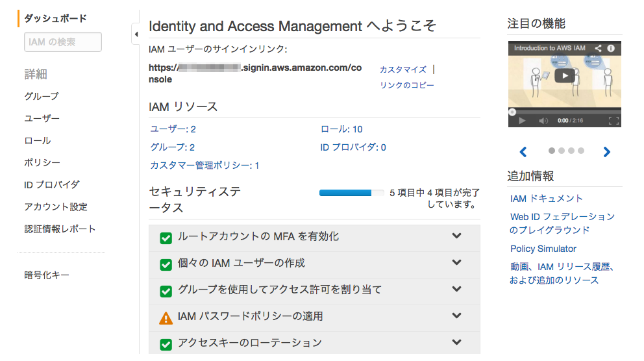Click the カスタマイズ link
644x361 pixels.
(x=402, y=69)
